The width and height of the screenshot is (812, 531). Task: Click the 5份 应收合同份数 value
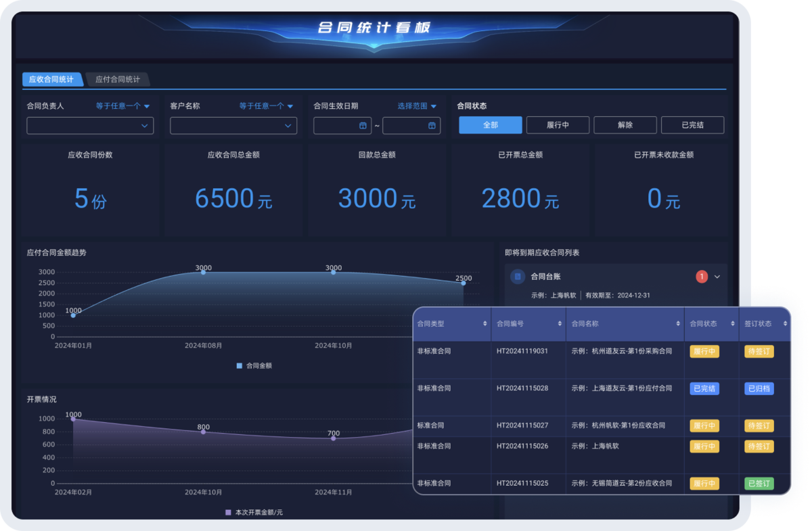pyautogui.click(x=90, y=199)
